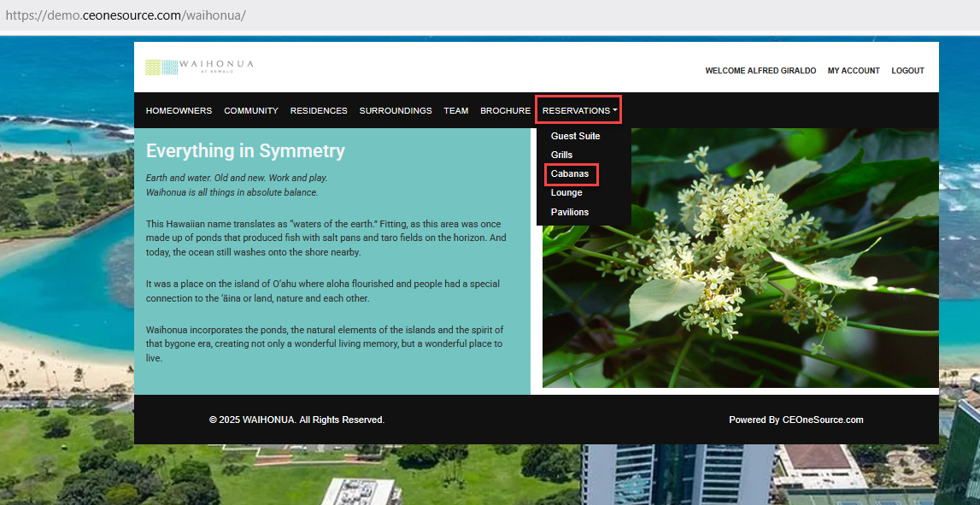Pick the Lounge reservation option

point(566,193)
